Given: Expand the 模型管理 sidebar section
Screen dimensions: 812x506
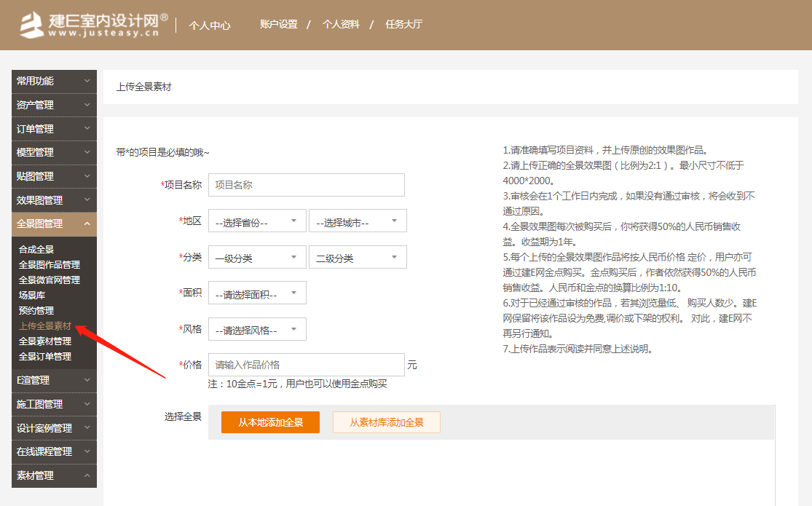Looking at the screenshot, I should click(54, 153).
